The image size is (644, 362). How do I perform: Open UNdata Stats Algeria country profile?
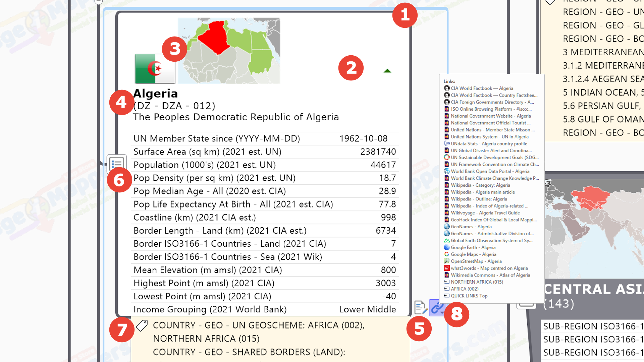[x=489, y=143]
